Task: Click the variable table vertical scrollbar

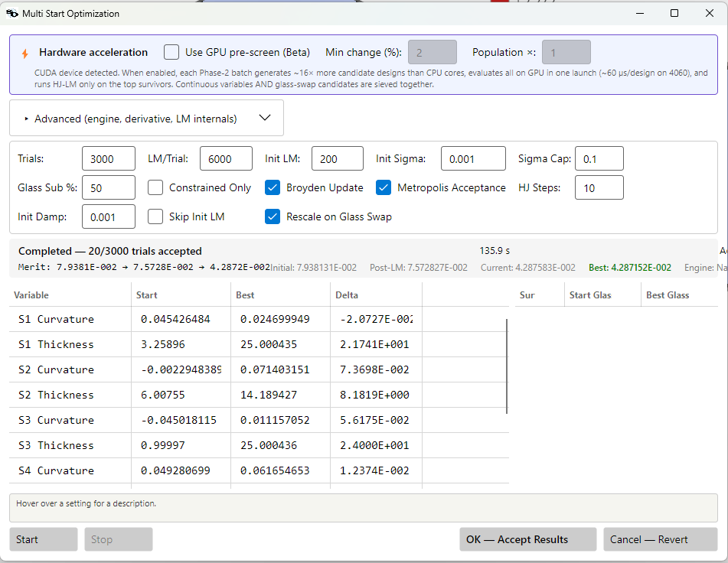Action: [x=507, y=366]
